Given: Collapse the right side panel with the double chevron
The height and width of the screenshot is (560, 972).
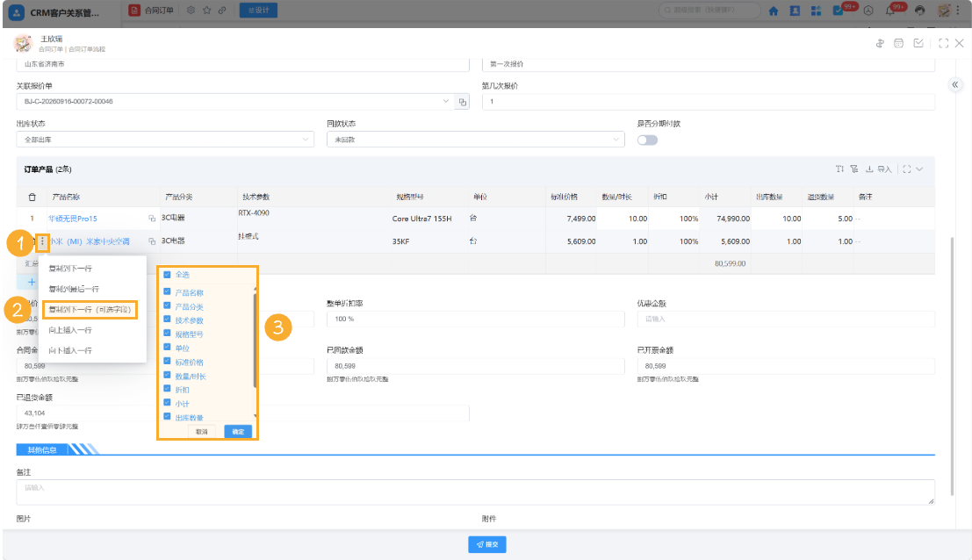Looking at the screenshot, I should (955, 85).
